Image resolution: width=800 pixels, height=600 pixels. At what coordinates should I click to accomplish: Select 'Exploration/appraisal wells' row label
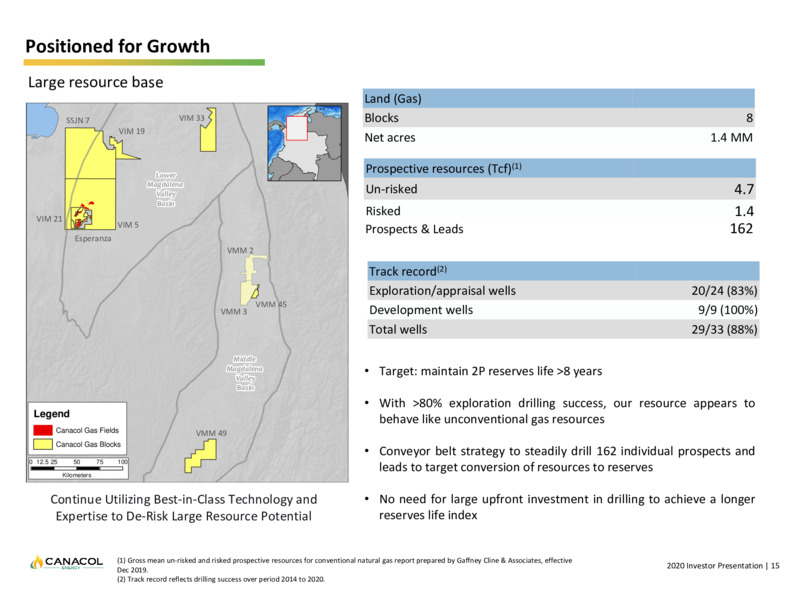pos(442,291)
